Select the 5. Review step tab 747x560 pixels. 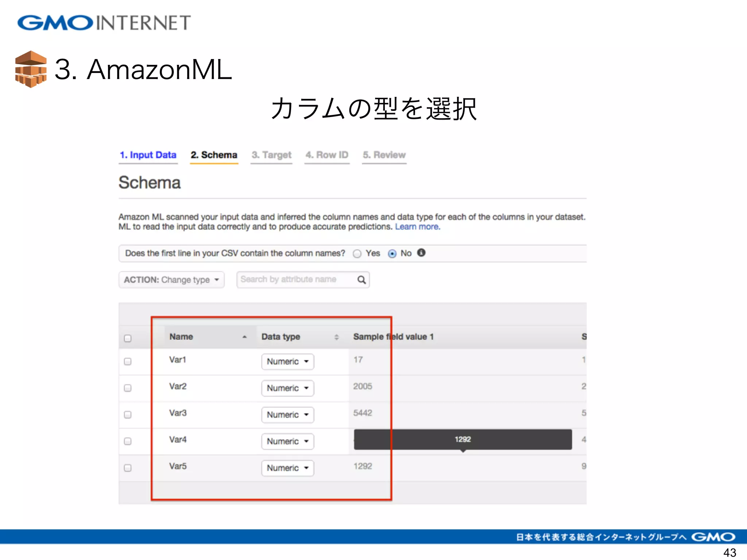[384, 155]
